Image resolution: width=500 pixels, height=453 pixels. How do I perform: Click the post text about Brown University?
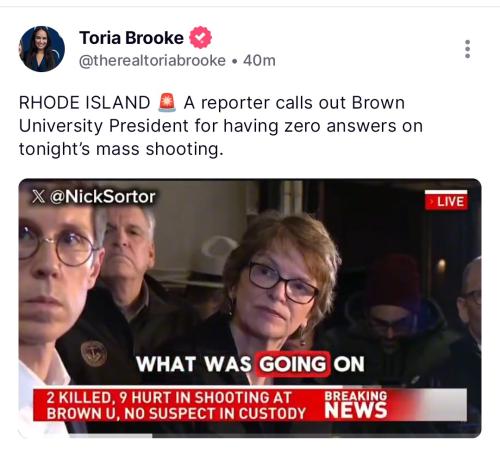coord(221,126)
